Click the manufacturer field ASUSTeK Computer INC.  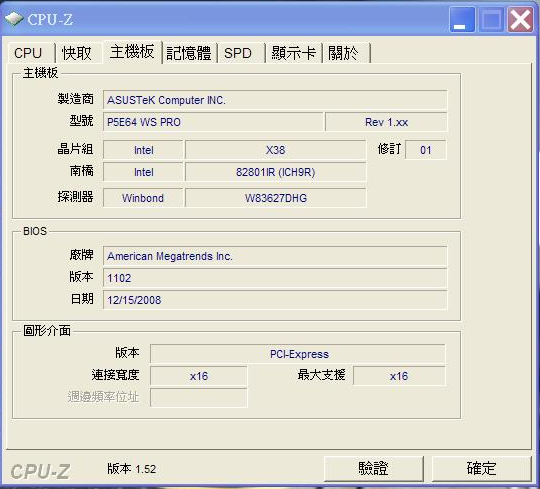275,100
